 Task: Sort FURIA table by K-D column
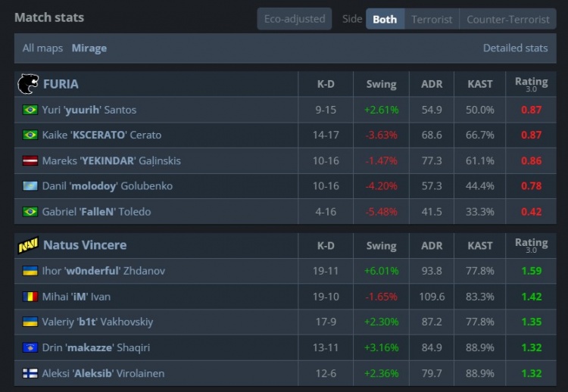(326, 84)
